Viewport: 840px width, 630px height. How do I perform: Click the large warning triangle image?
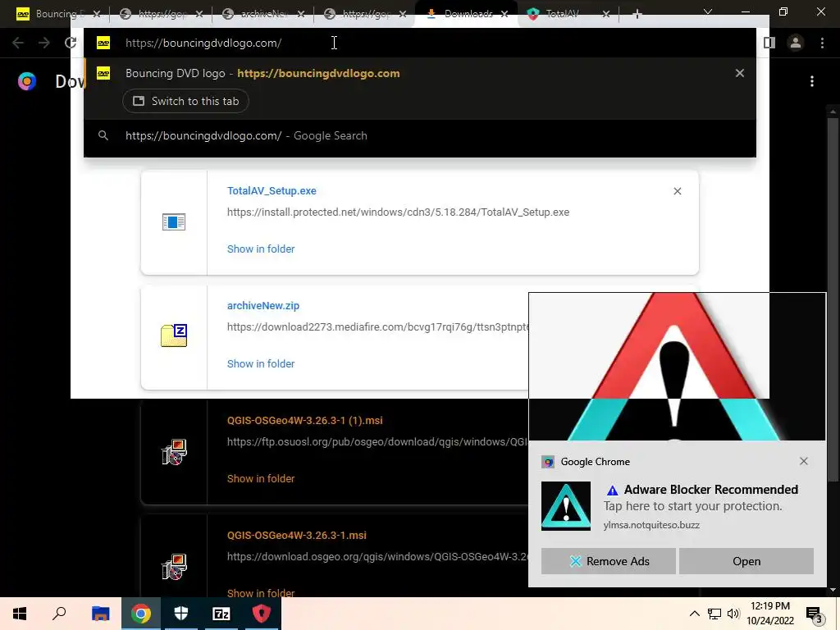tap(677, 367)
